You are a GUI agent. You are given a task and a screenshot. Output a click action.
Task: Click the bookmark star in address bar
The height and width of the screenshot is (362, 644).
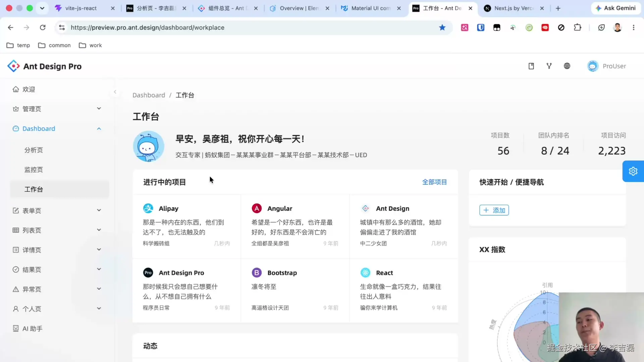442,27
